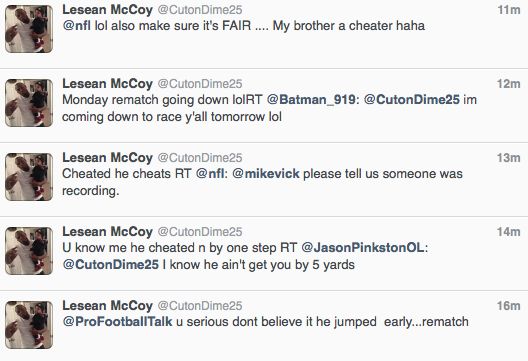The height and width of the screenshot is (361, 528).
Task: Open the 13m timestamp permalink
Action: [509, 158]
